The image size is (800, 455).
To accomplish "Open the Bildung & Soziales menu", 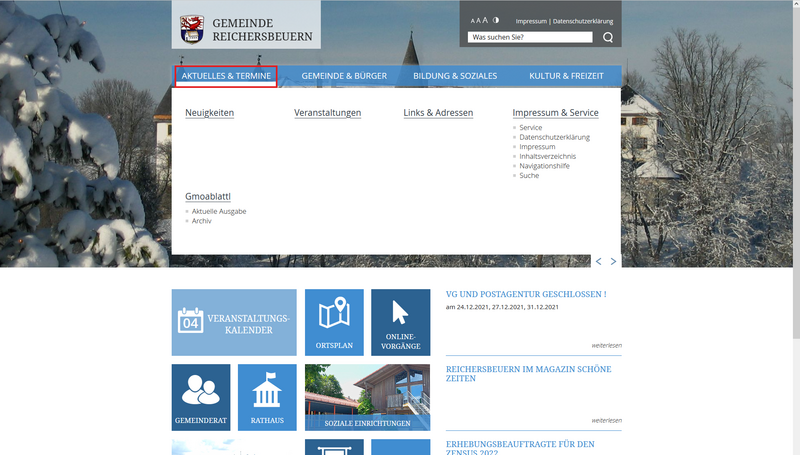I will (455, 76).
